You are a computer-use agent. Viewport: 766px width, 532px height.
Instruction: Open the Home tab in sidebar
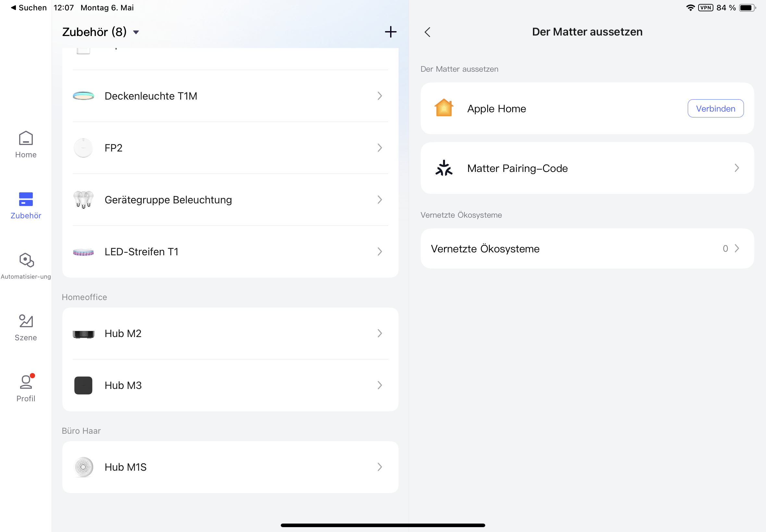click(x=26, y=144)
